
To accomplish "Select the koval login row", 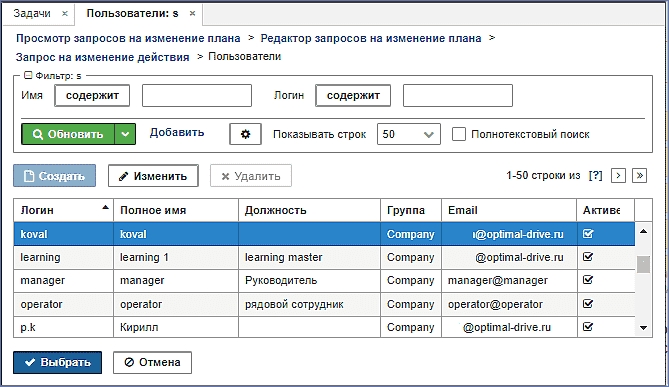I will click(x=324, y=234).
